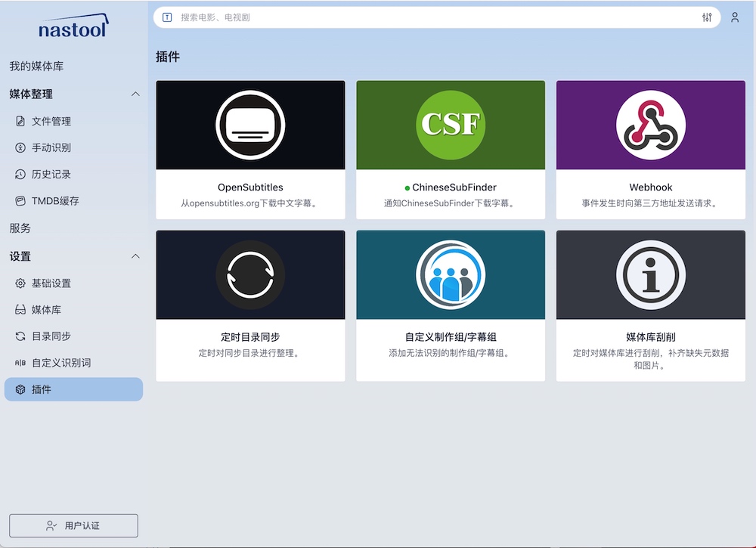Image resolution: width=756 pixels, height=548 pixels.
Task: Open the 目录同步 settings item
Action: (x=51, y=336)
